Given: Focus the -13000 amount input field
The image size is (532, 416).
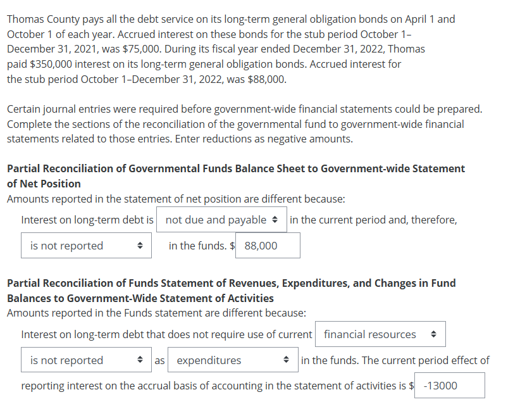Looking at the screenshot, I should (449, 386).
